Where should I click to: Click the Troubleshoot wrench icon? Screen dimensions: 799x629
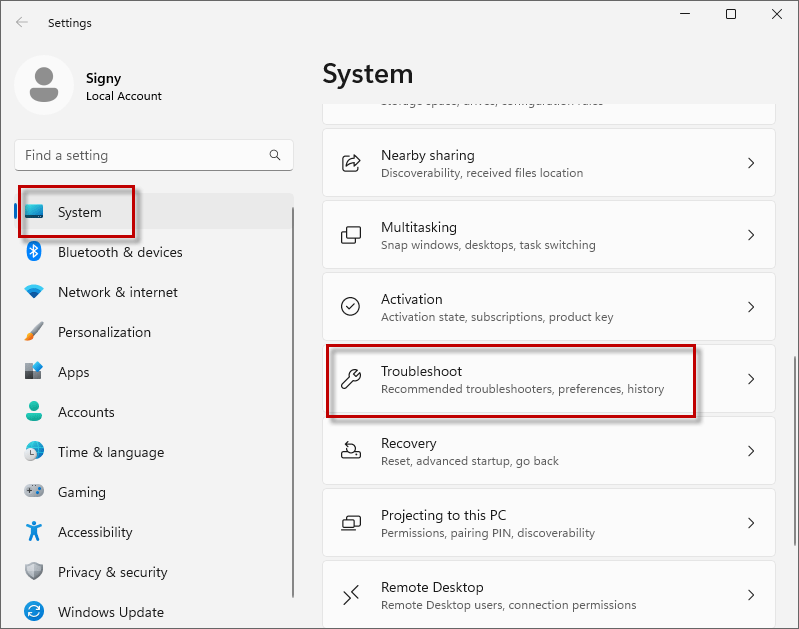pos(351,379)
